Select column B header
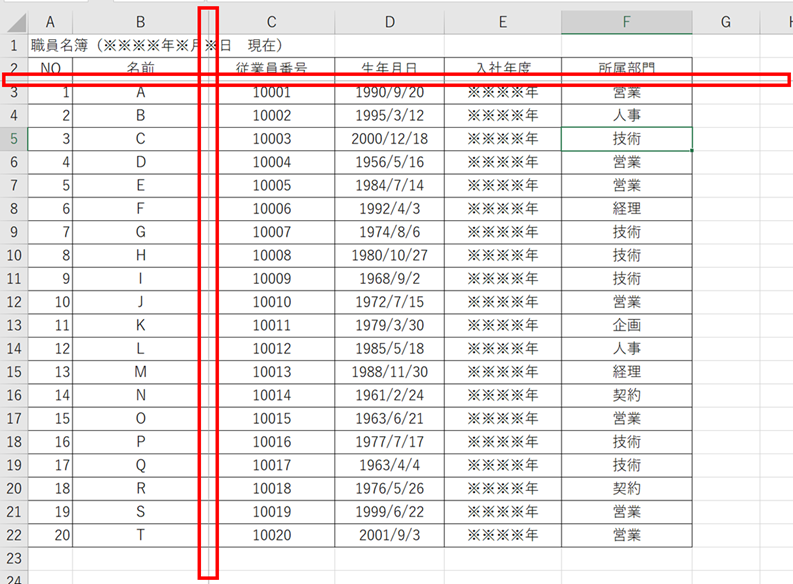The width and height of the screenshot is (793, 584). pos(140,22)
